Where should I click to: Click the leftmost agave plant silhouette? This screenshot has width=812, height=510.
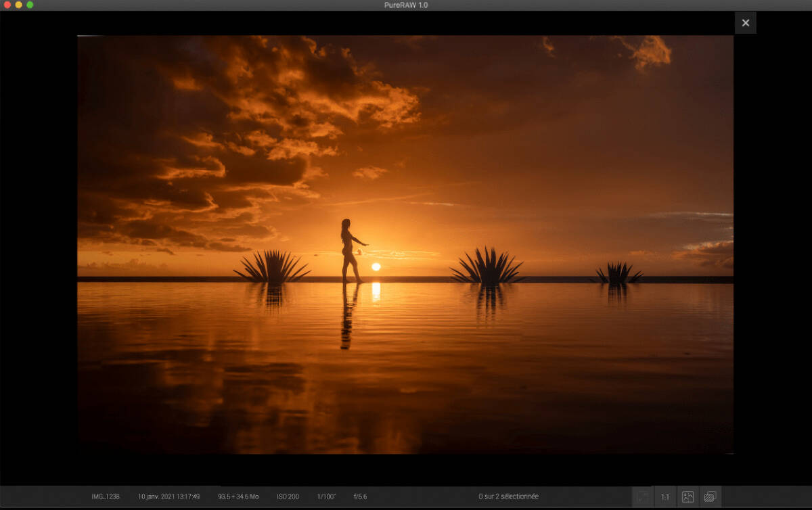point(272,266)
